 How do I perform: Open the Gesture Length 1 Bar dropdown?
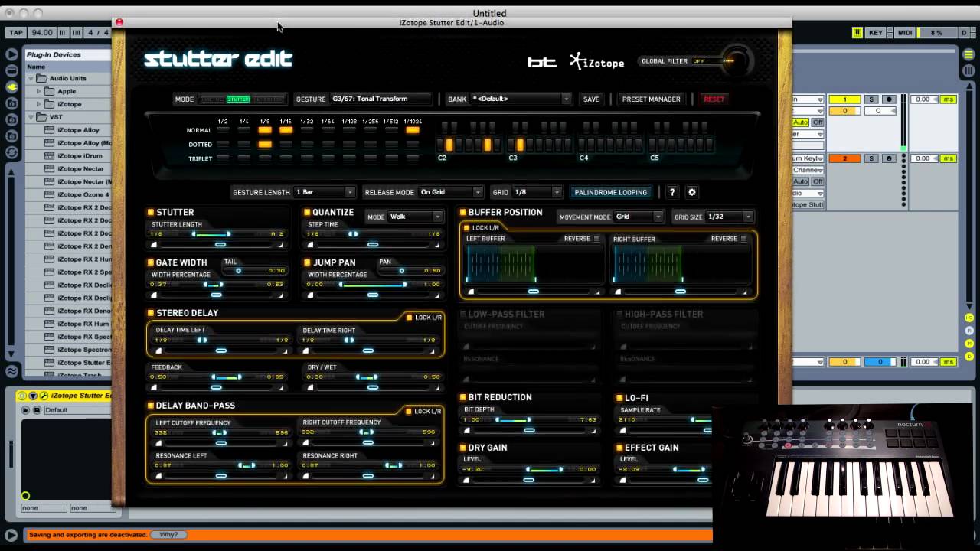point(325,192)
